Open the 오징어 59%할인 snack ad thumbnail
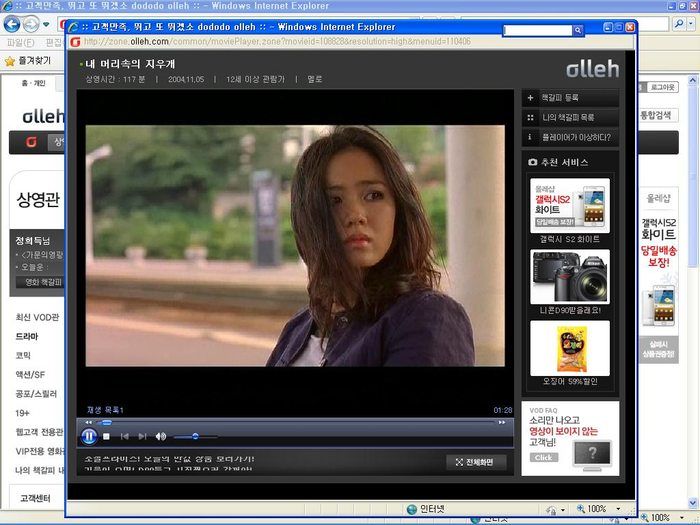 pyautogui.click(x=570, y=348)
